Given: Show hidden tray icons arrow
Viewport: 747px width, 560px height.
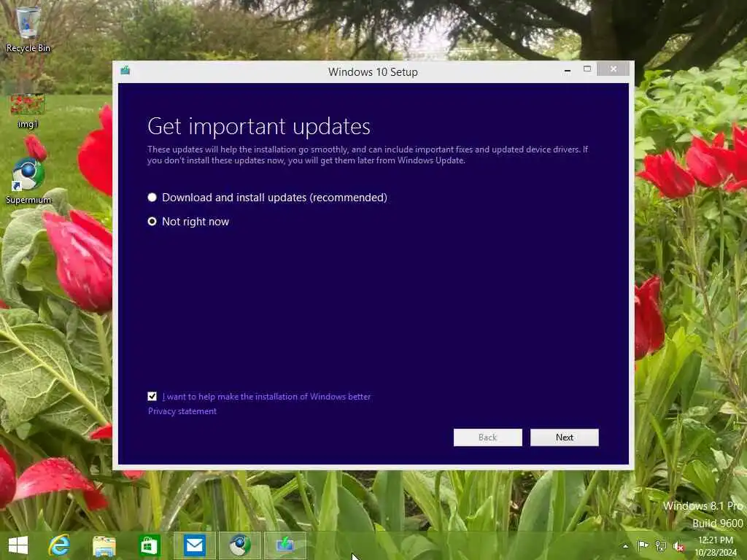Looking at the screenshot, I should [625, 546].
